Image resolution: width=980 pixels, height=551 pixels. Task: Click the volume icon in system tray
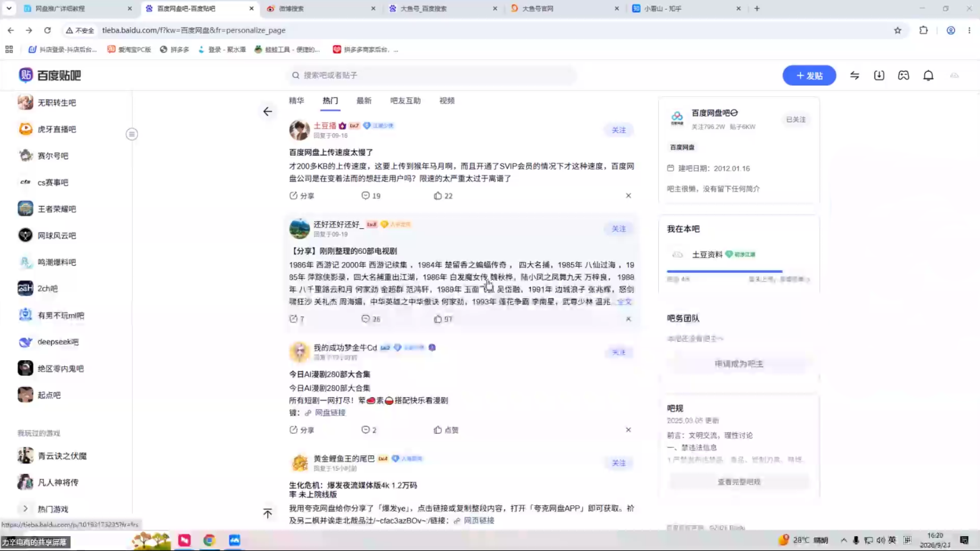(881, 540)
